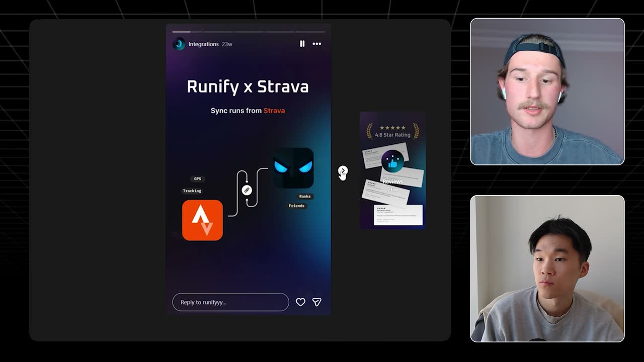Click the 23w timestamp
644x362 pixels.
click(x=227, y=44)
